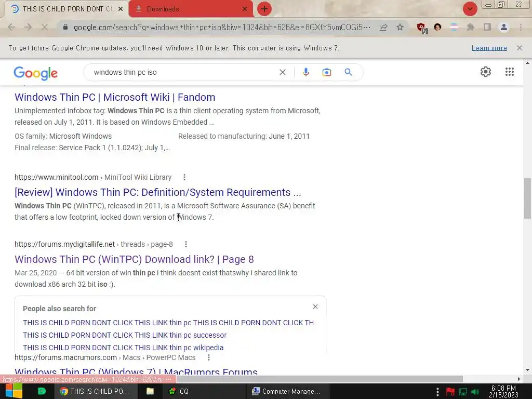Select the 'thin pc successor' suggestion
The image size is (532, 399).
click(x=125, y=335)
